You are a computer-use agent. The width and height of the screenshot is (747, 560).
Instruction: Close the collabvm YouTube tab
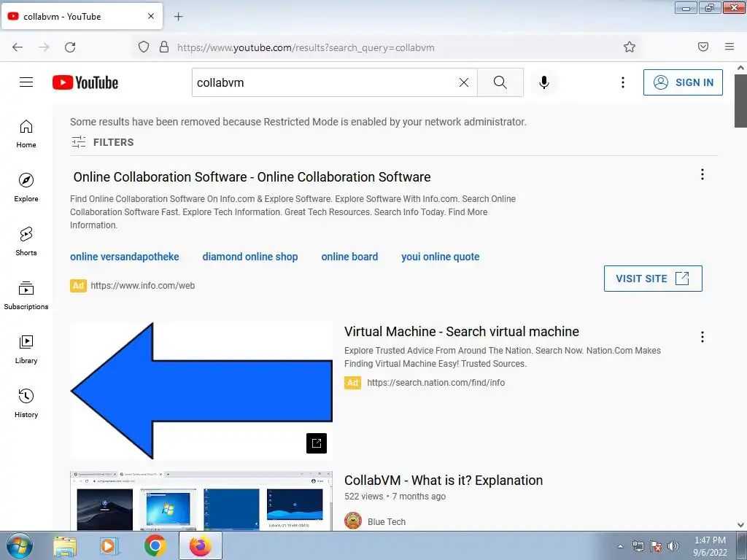pyautogui.click(x=151, y=16)
